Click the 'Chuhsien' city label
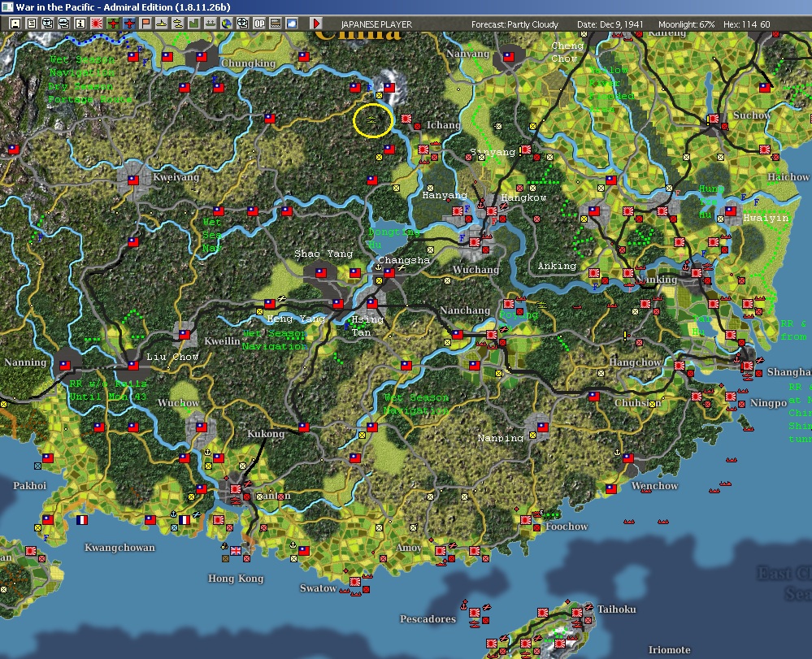 click(x=637, y=403)
